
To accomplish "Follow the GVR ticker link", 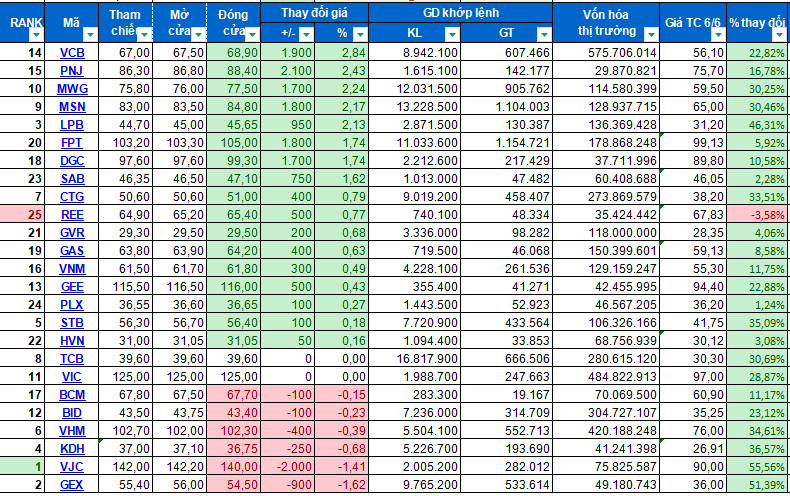I will point(72,233).
